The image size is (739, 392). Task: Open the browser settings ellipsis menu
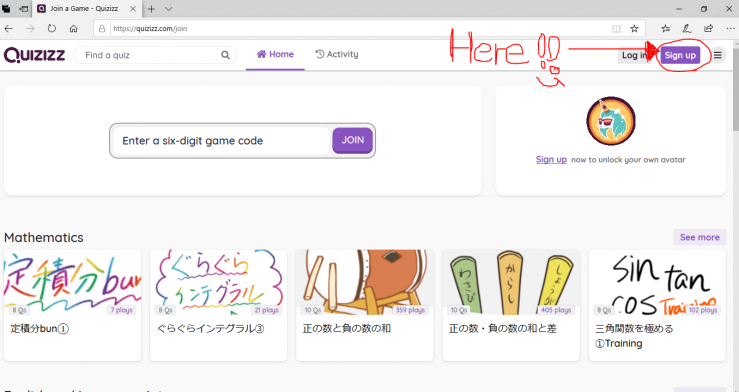(730, 29)
